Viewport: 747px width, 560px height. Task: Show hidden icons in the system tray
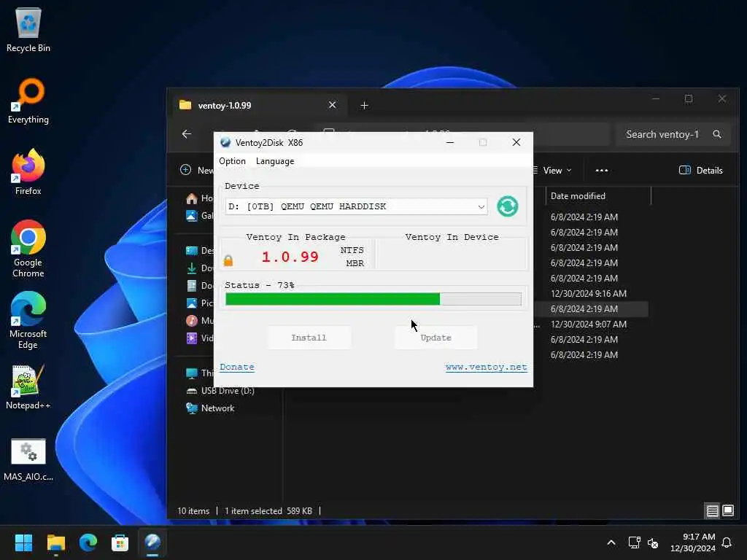coord(611,542)
